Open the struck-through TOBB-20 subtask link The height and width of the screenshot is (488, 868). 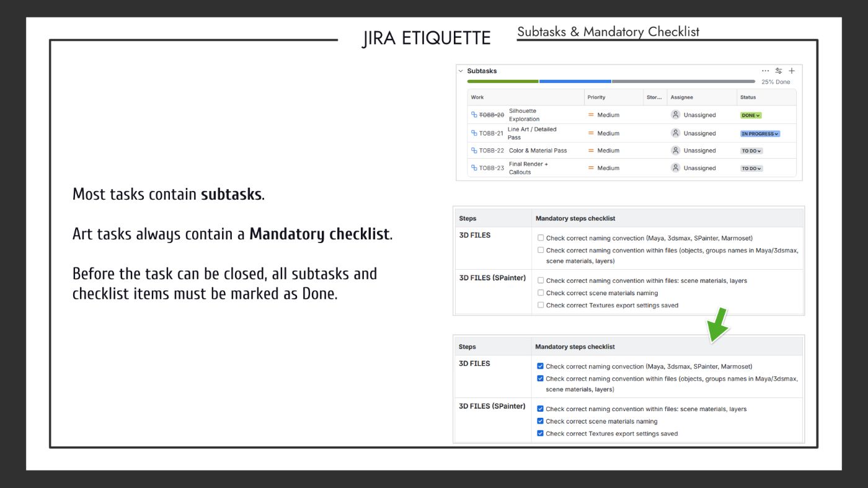pyautogui.click(x=492, y=115)
